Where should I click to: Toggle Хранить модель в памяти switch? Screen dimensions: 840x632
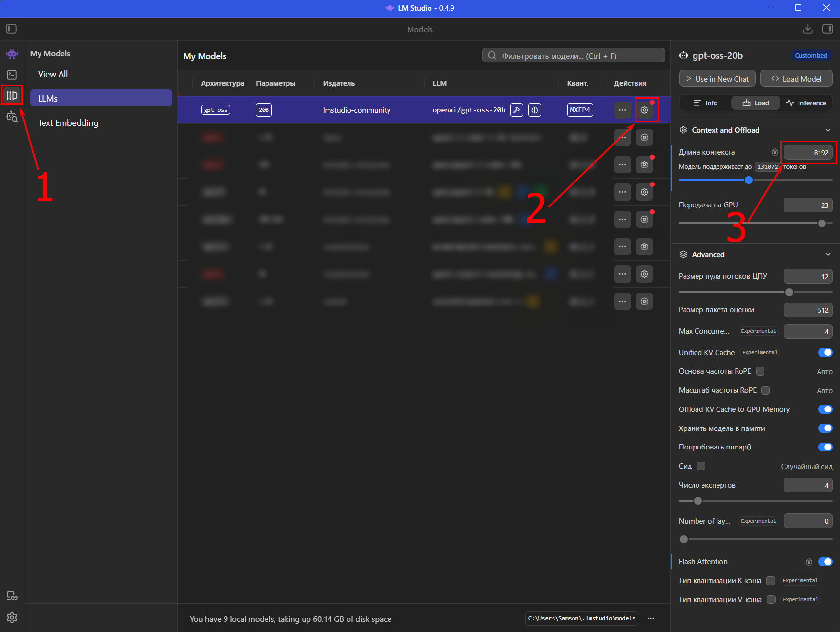pyautogui.click(x=825, y=428)
